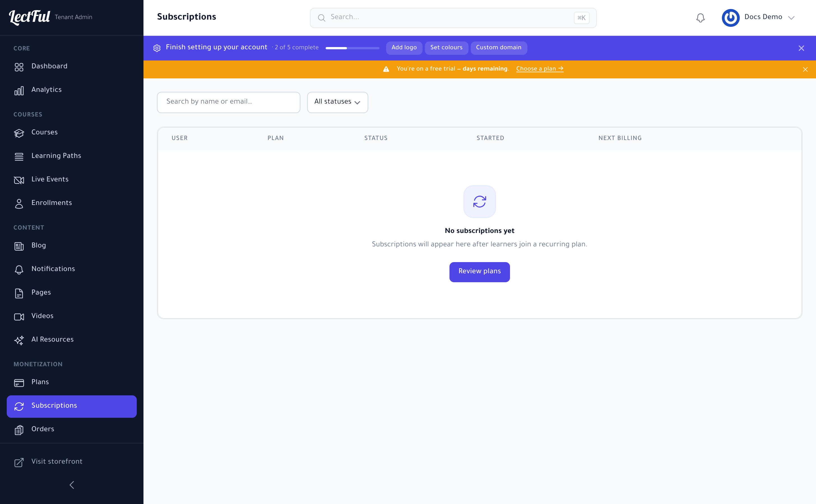Click the USER column header
The image size is (816, 504).
[x=179, y=138]
